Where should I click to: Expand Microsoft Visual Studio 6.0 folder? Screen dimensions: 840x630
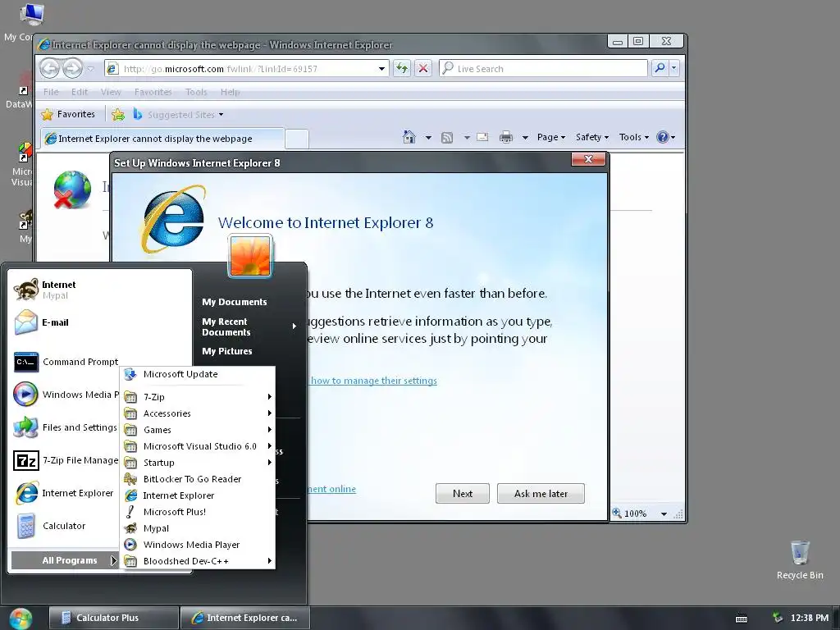click(x=198, y=446)
